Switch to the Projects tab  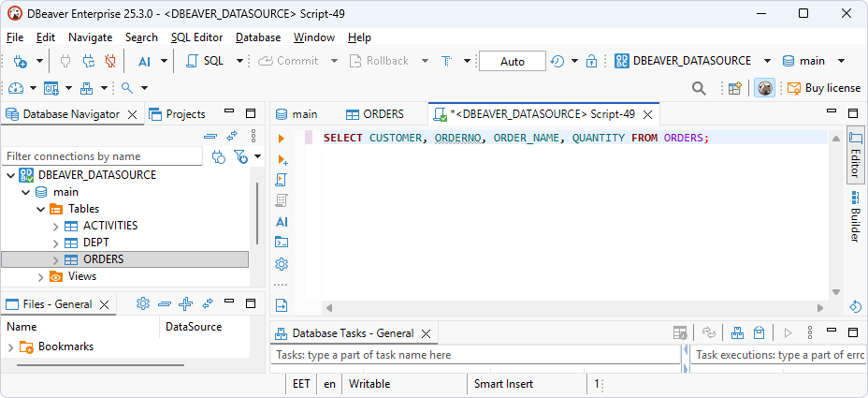[179, 114]
